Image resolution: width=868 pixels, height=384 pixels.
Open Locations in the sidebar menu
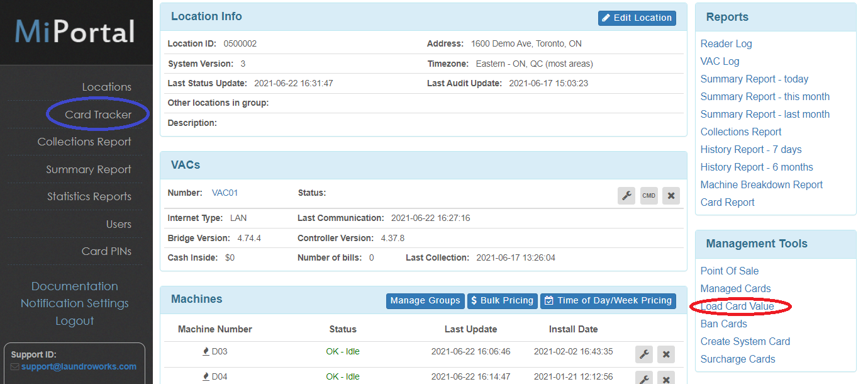point(106,87)
